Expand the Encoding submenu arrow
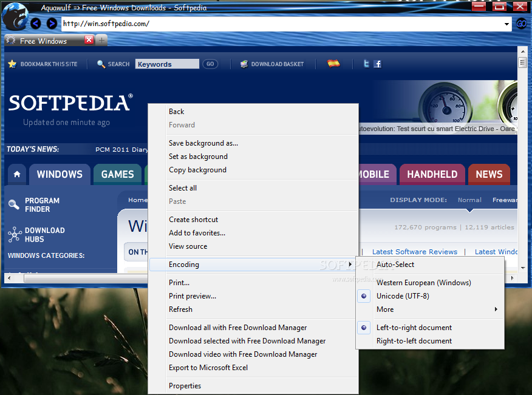Viewport: 532px width, 395px height. click(x=350, y=264)
